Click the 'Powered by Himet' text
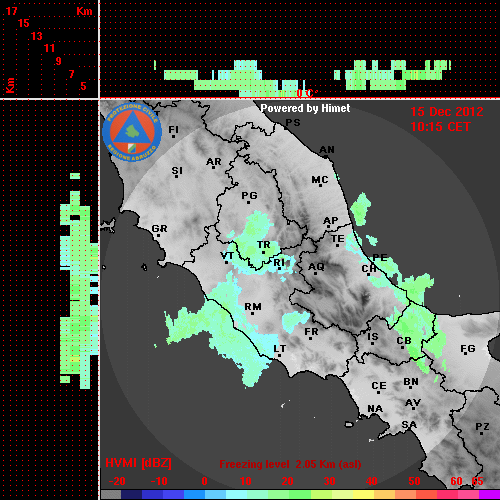Viewport: 500px width, 500px height. (x=305, y=108)
